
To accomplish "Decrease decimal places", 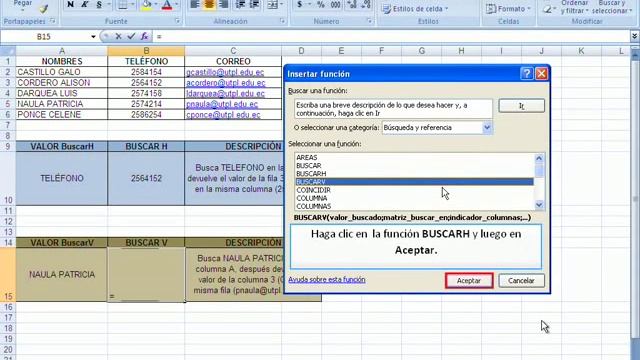I will [366, 4].
